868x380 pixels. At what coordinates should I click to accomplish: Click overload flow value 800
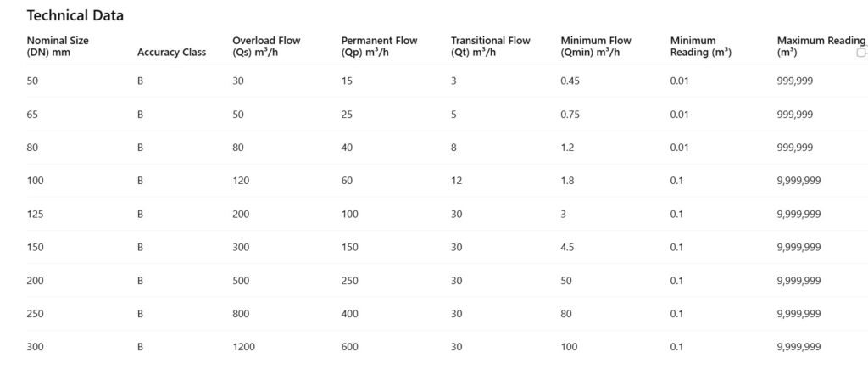241,314
